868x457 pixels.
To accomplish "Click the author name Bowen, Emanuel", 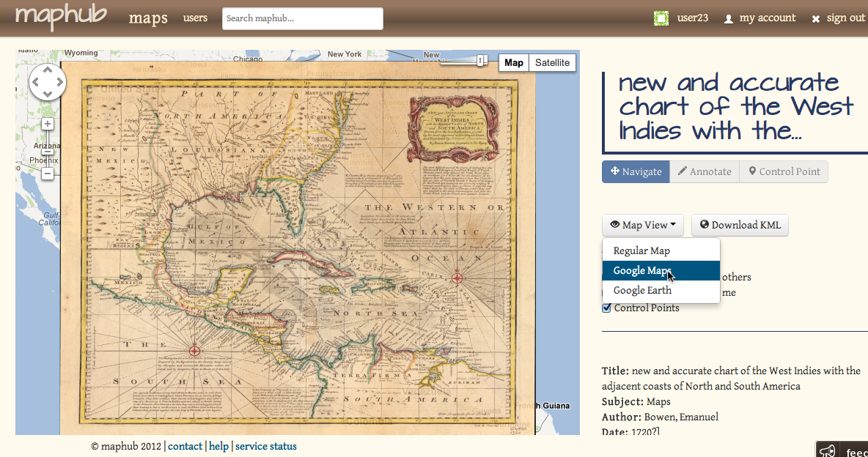I will pyautogui.click(x=680, y=417).
